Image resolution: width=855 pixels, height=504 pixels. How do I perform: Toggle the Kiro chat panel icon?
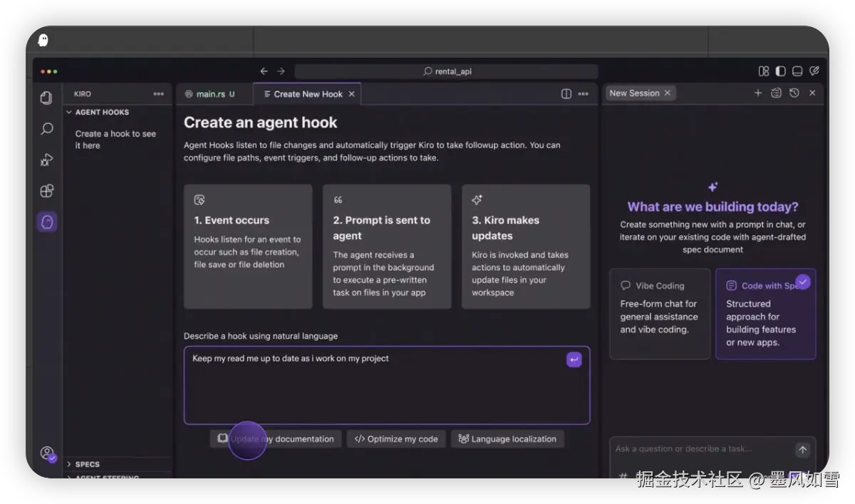tap(814, 71)
